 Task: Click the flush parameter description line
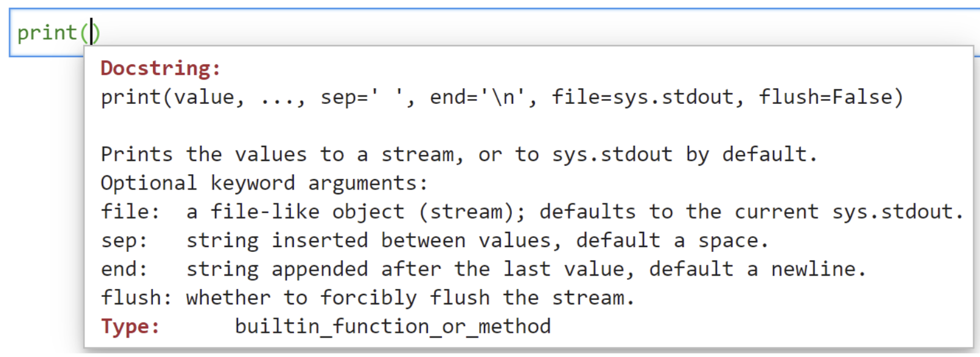[x=364, y=297]
